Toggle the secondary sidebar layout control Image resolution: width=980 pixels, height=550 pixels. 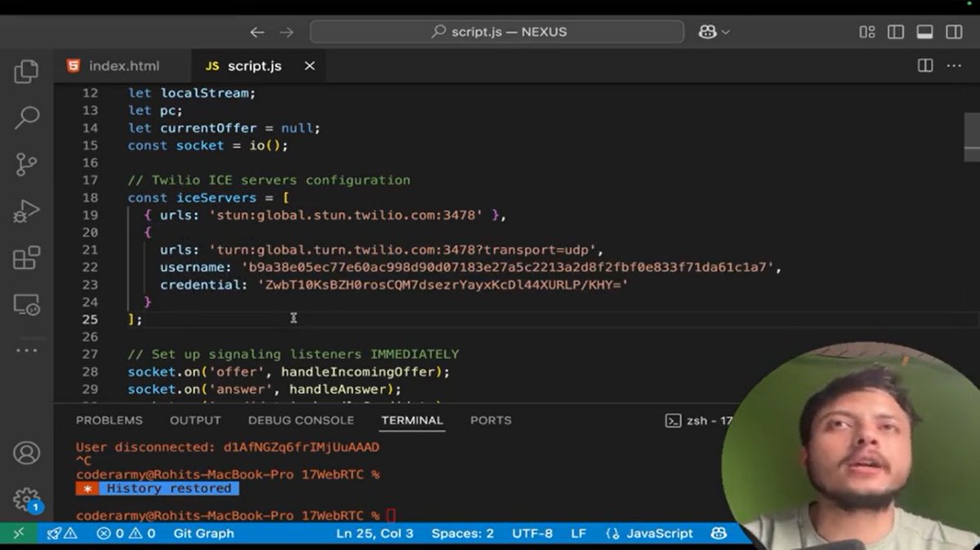(954, 32)
